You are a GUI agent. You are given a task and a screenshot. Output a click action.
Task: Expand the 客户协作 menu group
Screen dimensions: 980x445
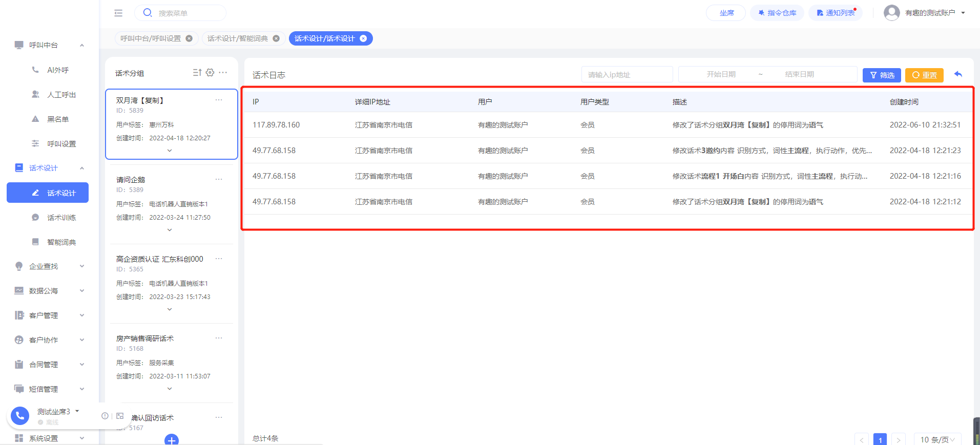tap(82, 340)
